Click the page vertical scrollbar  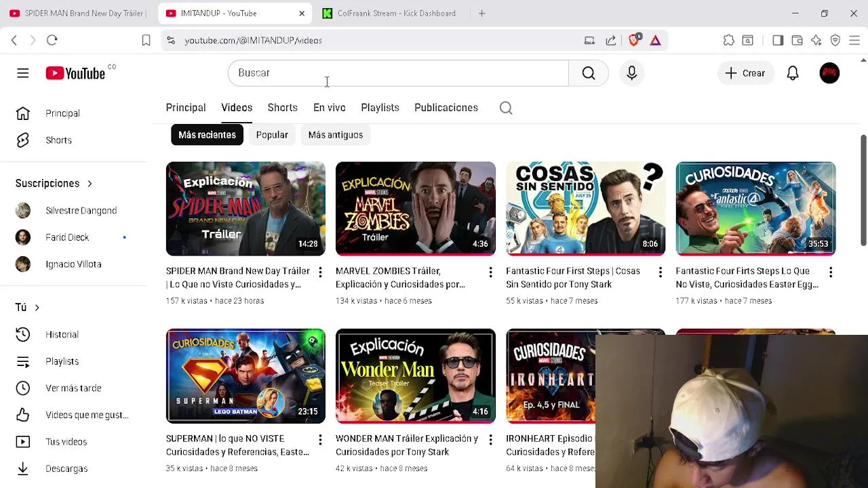[x=863, y=191]
